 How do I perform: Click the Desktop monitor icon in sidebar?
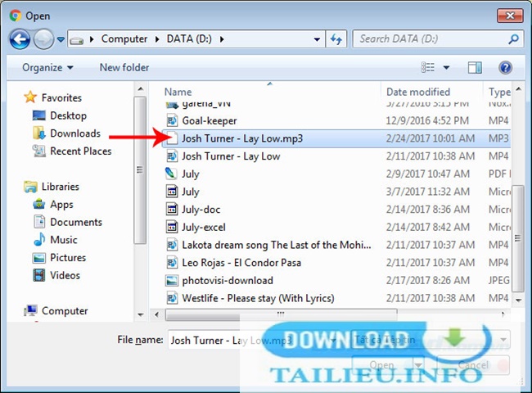point(39,115)
